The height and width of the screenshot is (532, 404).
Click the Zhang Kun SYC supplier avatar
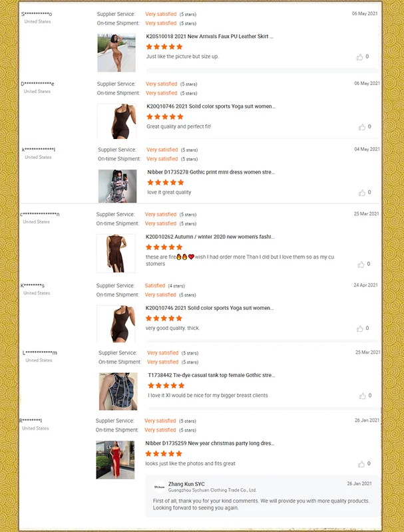tap(159, 487)
